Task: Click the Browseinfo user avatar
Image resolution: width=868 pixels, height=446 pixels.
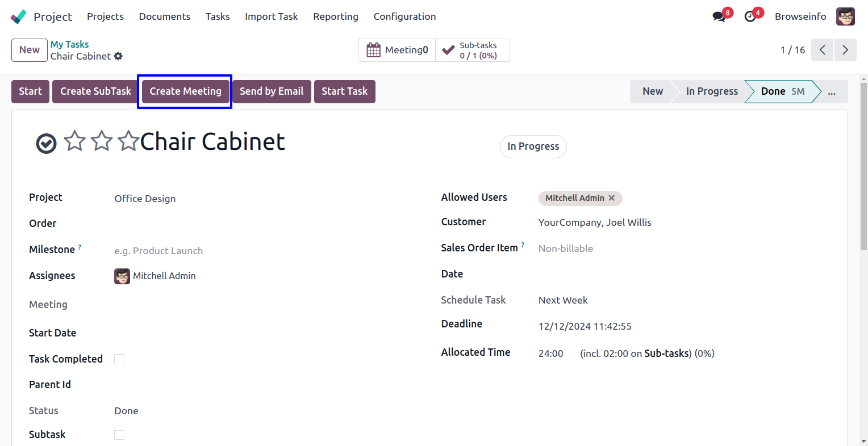Action: coord(845,16)
